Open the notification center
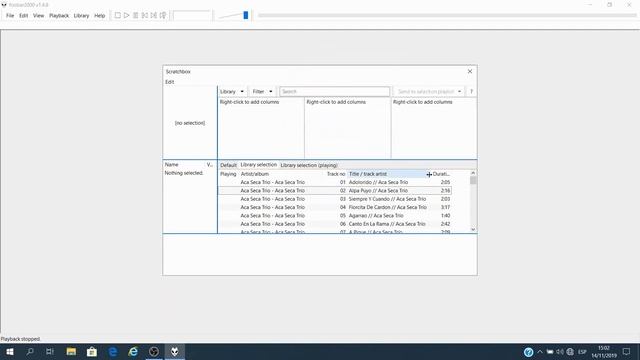The width and height of the screenshot is (640, 360). point(627,351)
